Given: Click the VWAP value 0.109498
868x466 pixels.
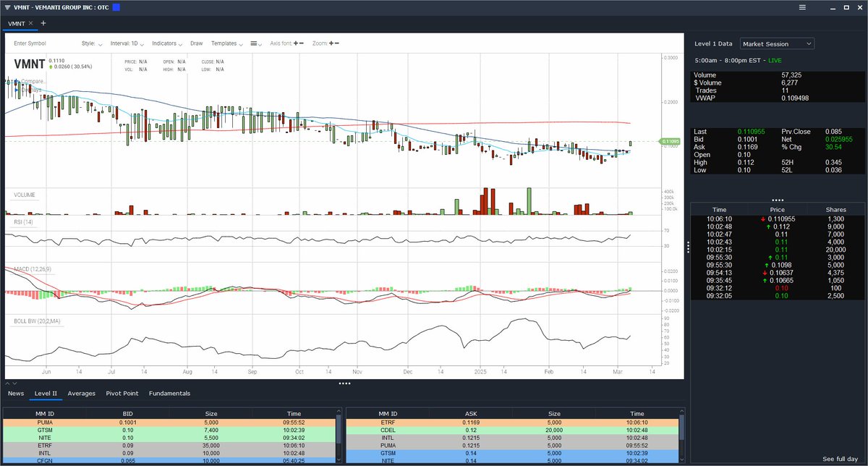Looking at the screenshot, I should pyautogui.click(x=795, y=98).
